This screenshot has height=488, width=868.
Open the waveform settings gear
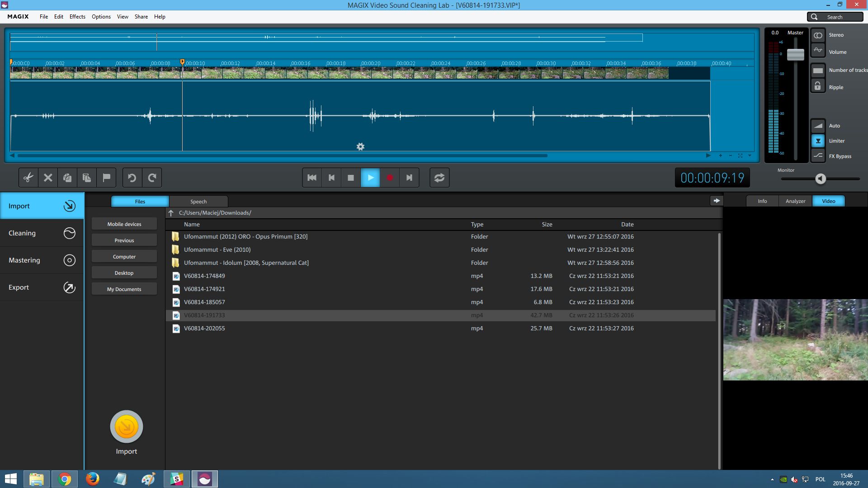point(360,146)
